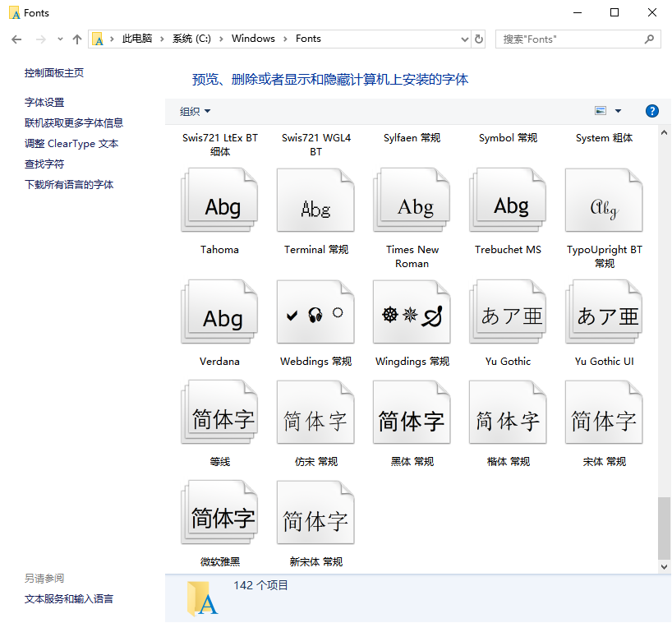Viewport: 672px width, 623px height.
Task: Select the Tahoma font icon
Action: (220, 202)
